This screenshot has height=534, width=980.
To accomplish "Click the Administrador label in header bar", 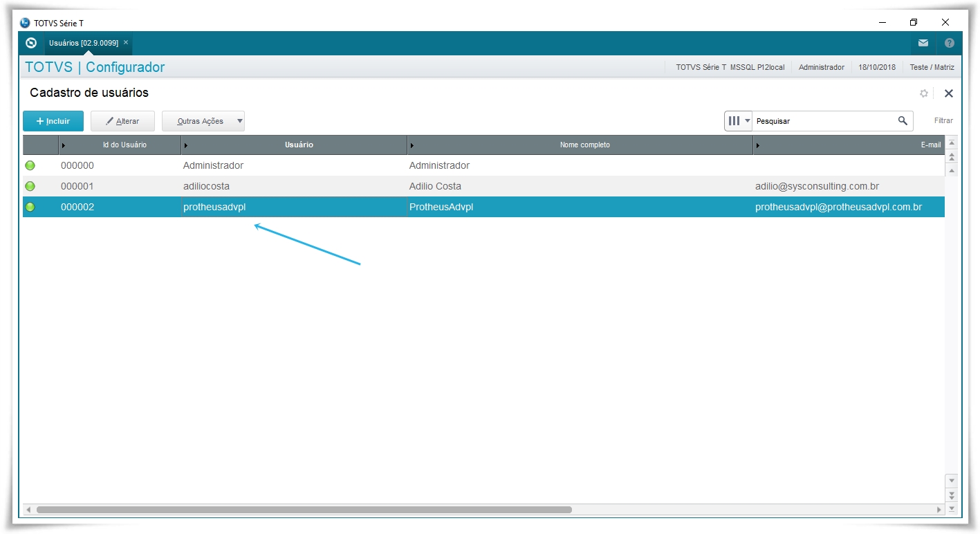I will (x=822, y=67).
